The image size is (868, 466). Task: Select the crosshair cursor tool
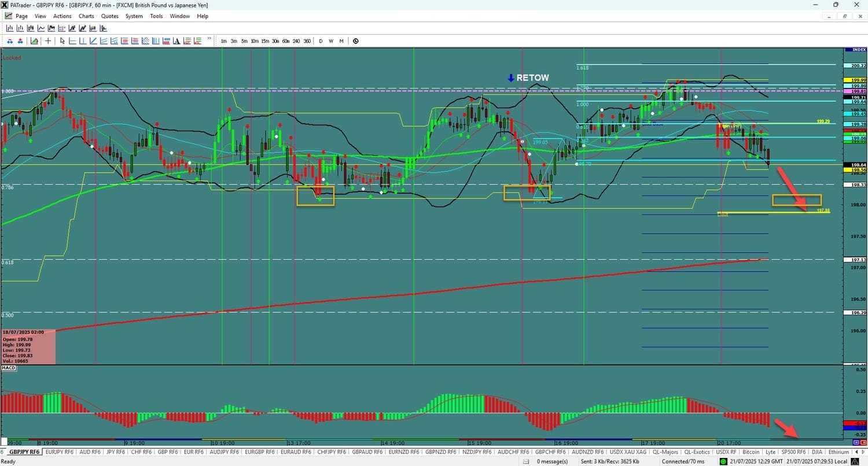(x=48, y=41)
